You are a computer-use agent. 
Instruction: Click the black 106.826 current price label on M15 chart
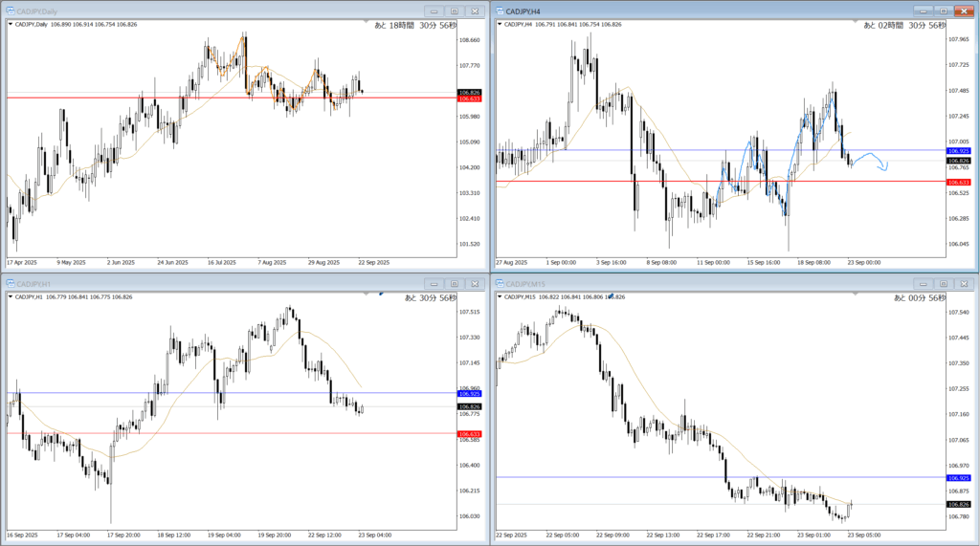click(x=958, y=504)
